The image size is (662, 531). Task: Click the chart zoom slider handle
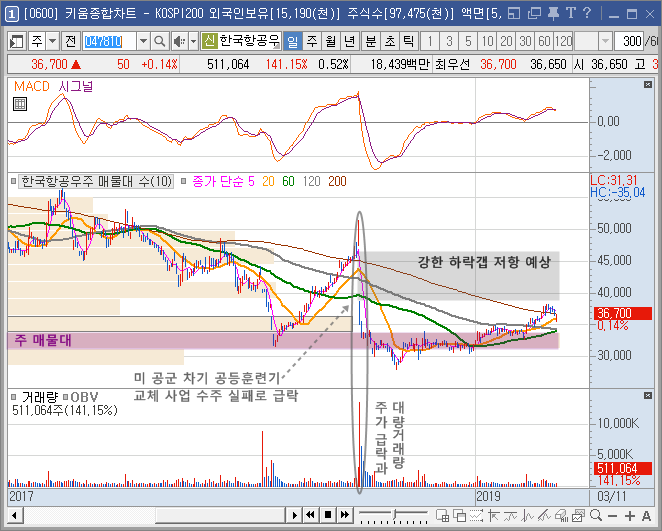(395, 515)
